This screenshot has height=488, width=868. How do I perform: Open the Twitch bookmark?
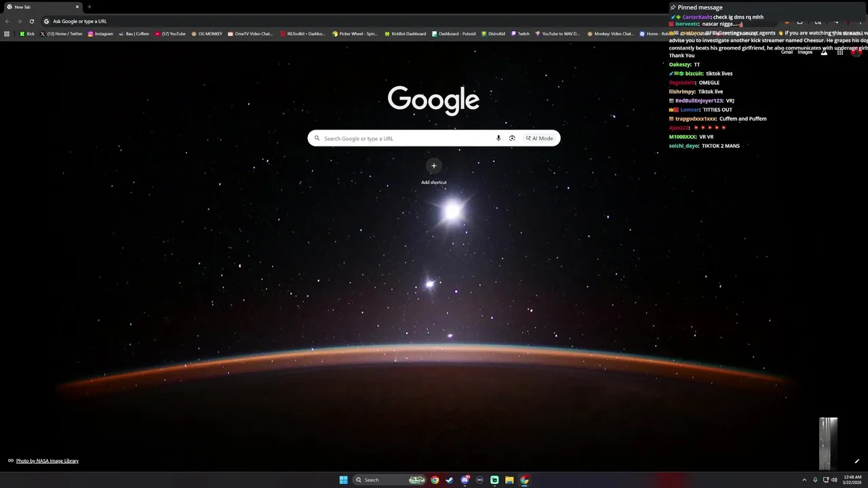[x=520, y=33]
